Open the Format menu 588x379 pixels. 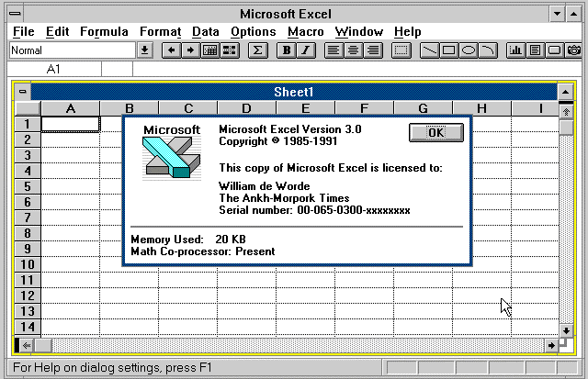[x=160, y=32]
